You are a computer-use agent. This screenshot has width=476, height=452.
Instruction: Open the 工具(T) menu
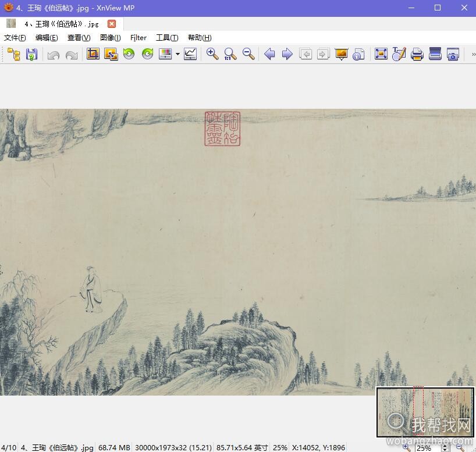point(167,38)
